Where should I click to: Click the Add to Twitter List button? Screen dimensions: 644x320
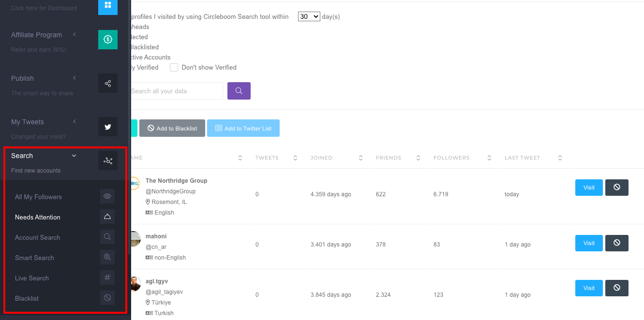click(x=243, y=128)
